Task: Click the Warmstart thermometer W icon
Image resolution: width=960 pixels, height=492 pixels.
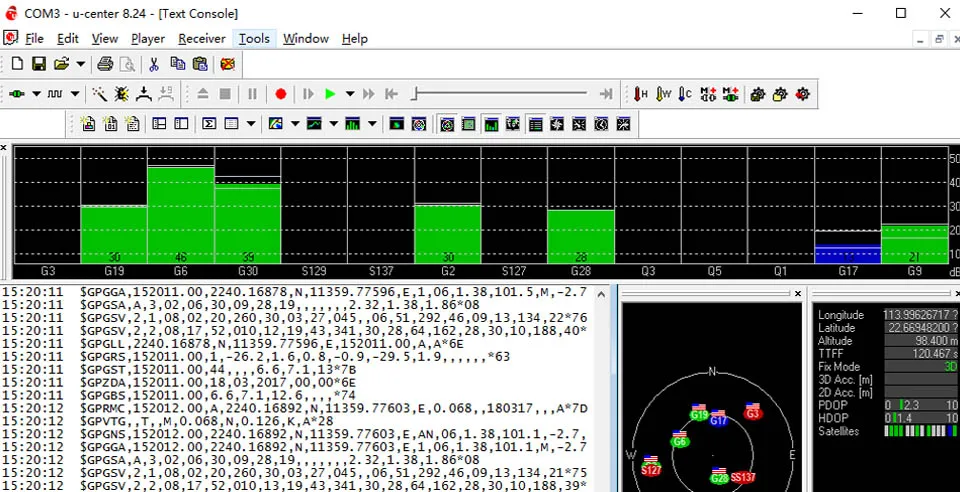Action: click(x=663, y=94)
